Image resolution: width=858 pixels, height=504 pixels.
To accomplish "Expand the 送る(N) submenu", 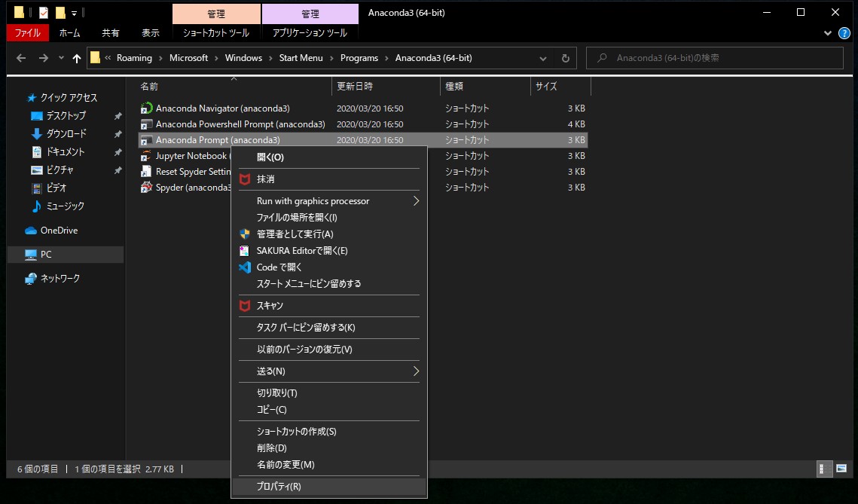I will click(x=329, y=371).
